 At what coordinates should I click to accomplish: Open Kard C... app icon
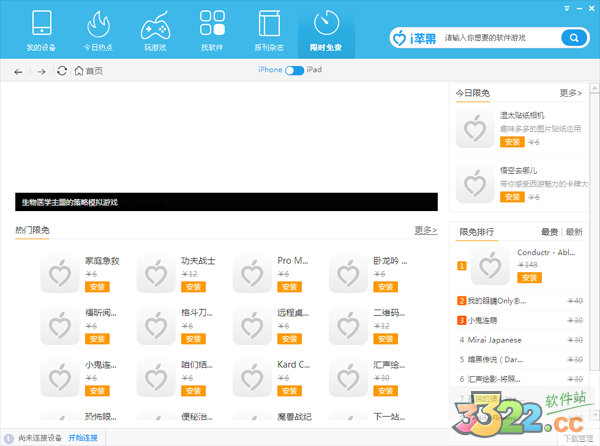[x=252, y=378]
